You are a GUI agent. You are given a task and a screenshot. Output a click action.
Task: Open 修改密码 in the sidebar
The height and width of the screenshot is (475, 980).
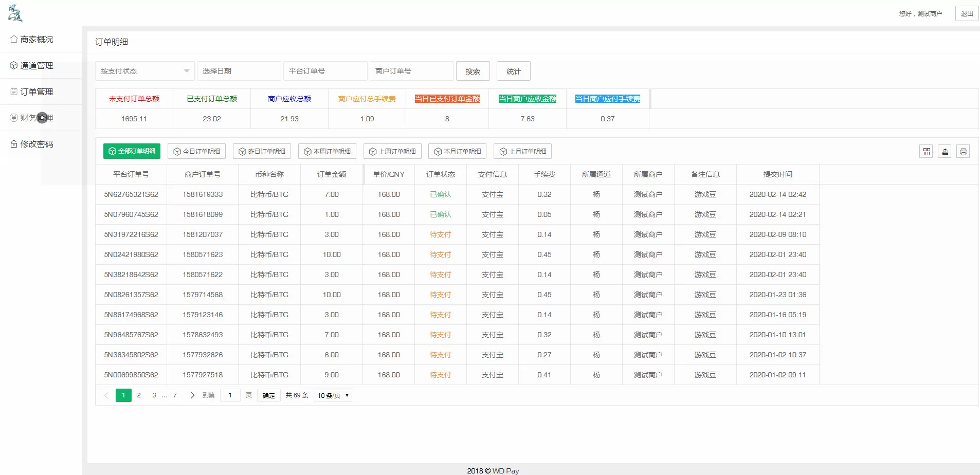click(x=37, y=144)
